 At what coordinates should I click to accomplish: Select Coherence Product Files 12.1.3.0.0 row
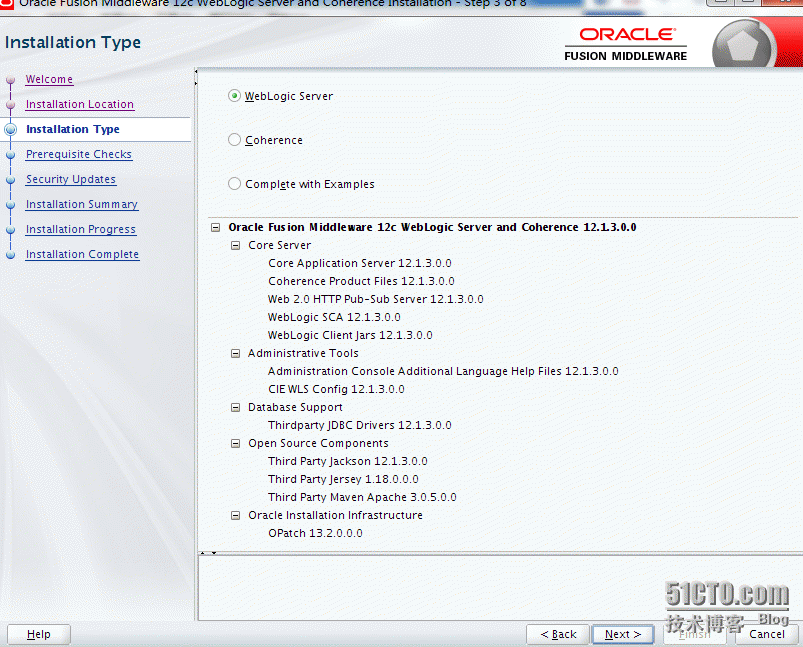click(x=361, y=281)
